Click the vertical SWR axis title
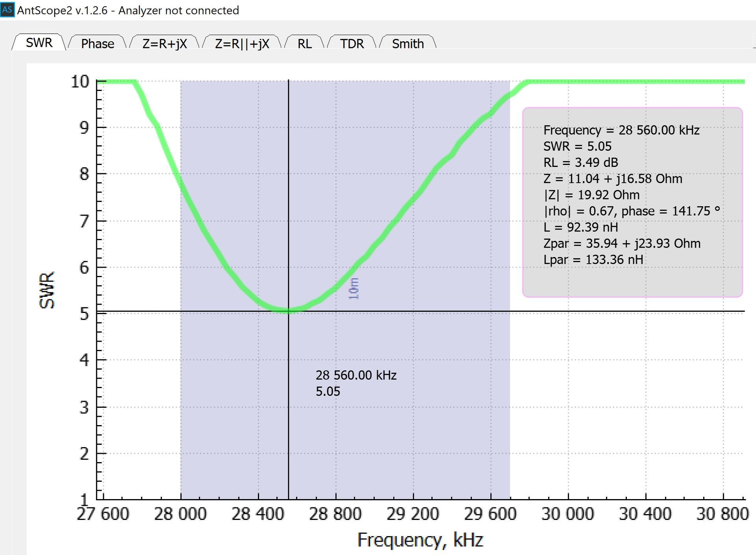756x555 pixels. pyautogui.click(x=47, y=290)
